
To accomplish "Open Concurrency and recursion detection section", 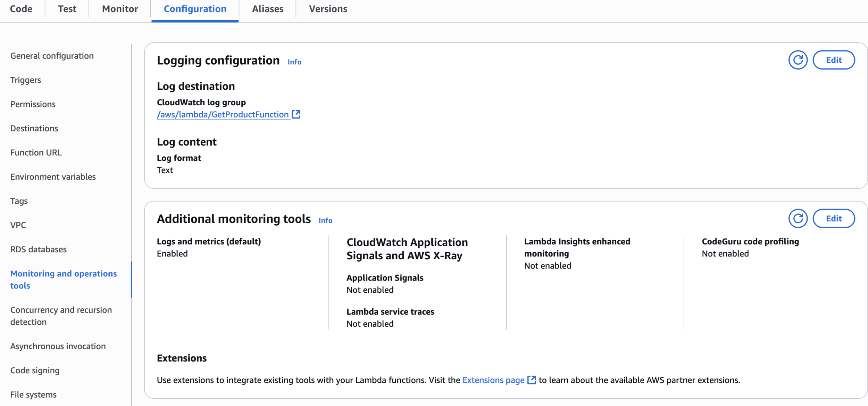I will tap(61, 316).
